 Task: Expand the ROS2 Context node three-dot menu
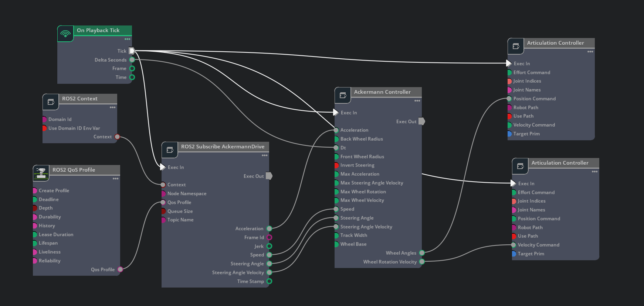click(x=112, y=107)
